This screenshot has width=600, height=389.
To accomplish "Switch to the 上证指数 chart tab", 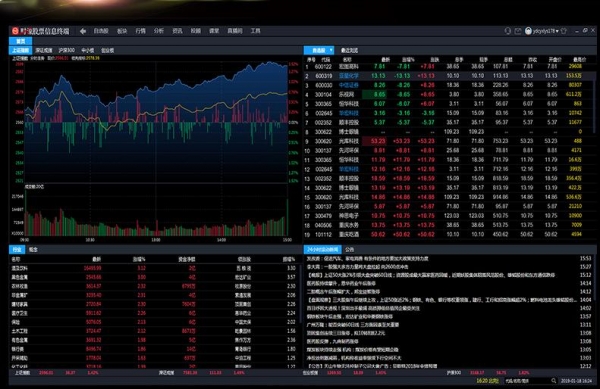I will coord(20,50).
